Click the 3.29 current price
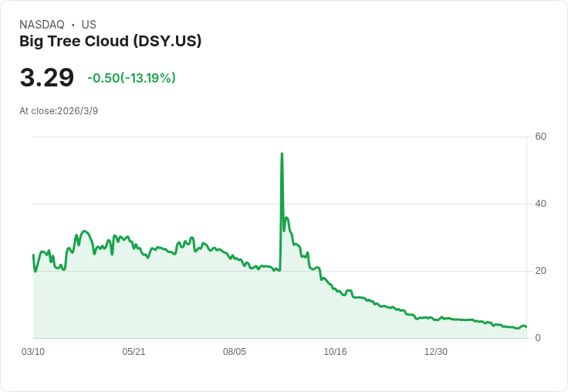Viewport: 568px width, 392px height. (47, 77)
